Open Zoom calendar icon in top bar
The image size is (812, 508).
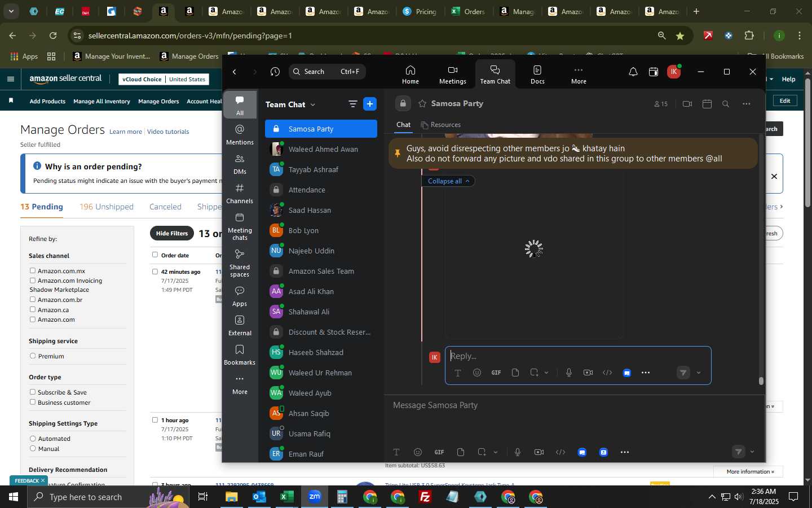(654, 72)
